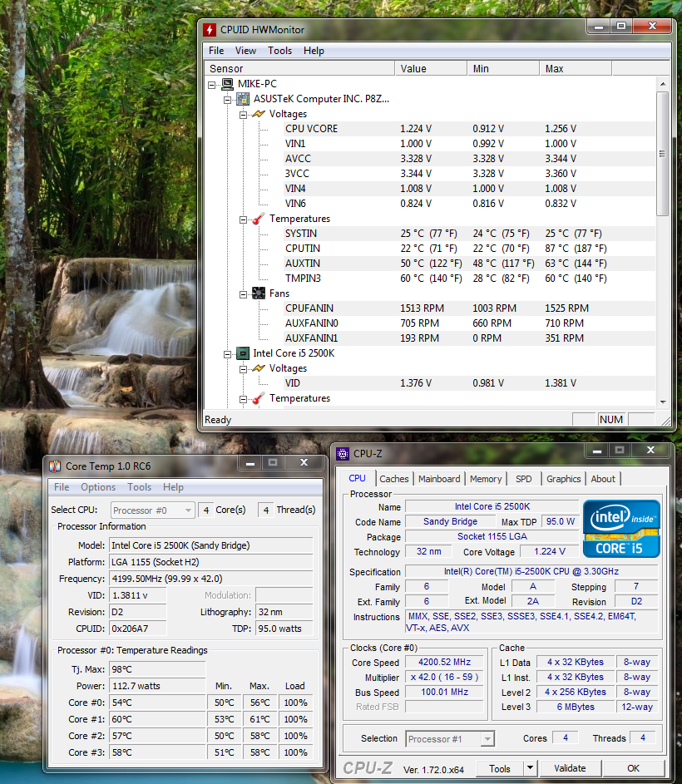Switch to the Graphics tab
682x784 pixels.
563,479
